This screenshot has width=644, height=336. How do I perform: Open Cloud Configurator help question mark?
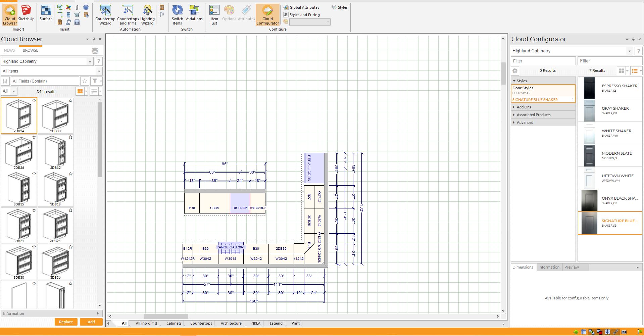point(639,51)
